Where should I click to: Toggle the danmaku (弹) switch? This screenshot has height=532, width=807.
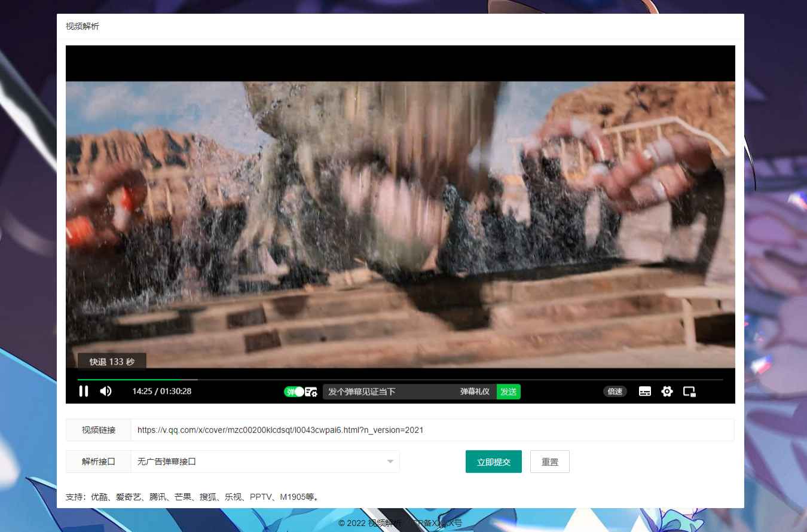pyautogui.click(x=294, y=392)
